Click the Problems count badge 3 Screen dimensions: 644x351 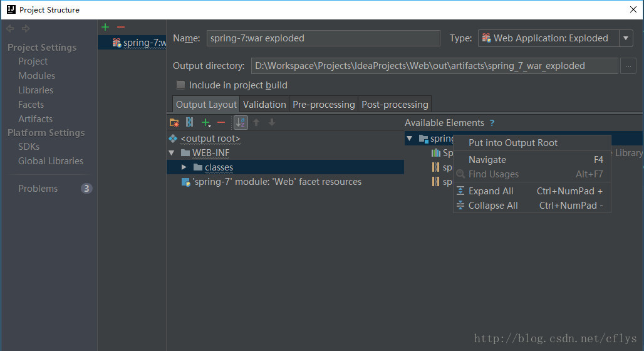coord(86,188)
